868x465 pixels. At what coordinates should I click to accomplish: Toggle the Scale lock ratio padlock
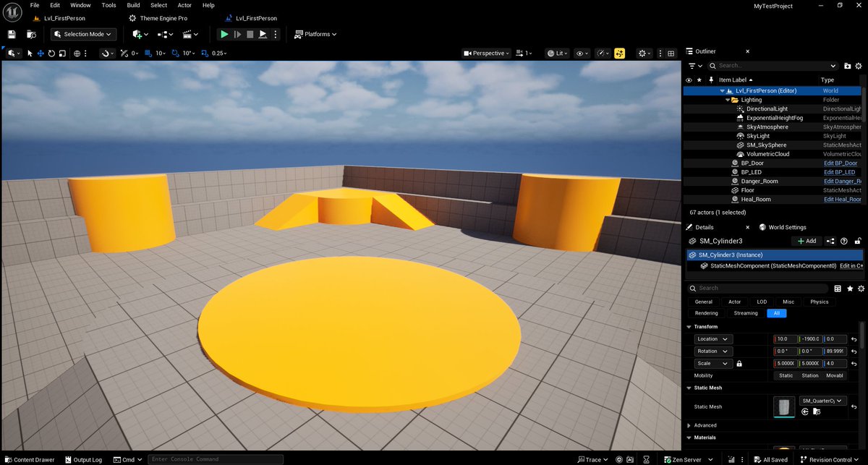click(739, 364)
